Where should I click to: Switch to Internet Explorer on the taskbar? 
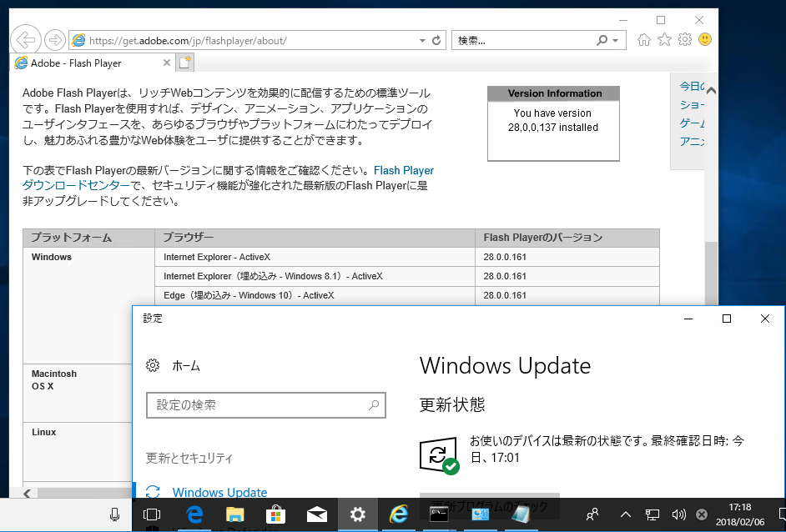(399, 514)
